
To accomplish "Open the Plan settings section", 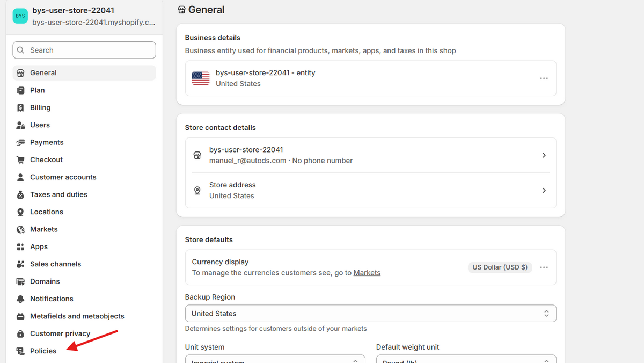I will (84, 90).
